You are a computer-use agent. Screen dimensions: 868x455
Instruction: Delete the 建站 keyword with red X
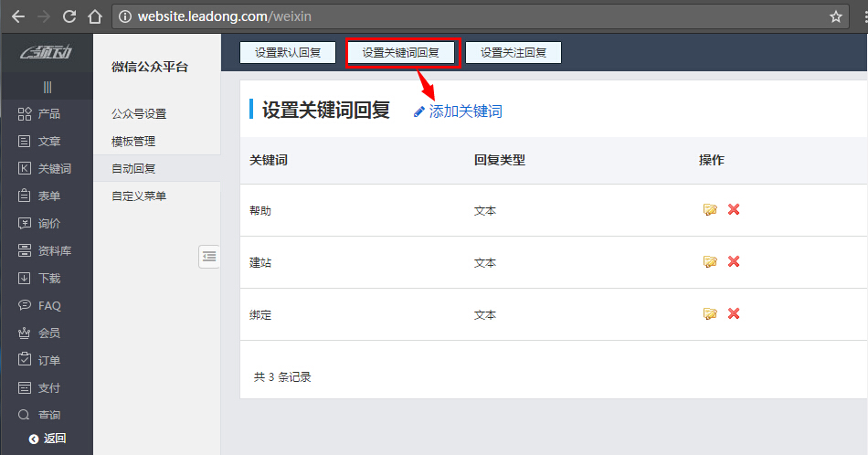click(733, 262)
